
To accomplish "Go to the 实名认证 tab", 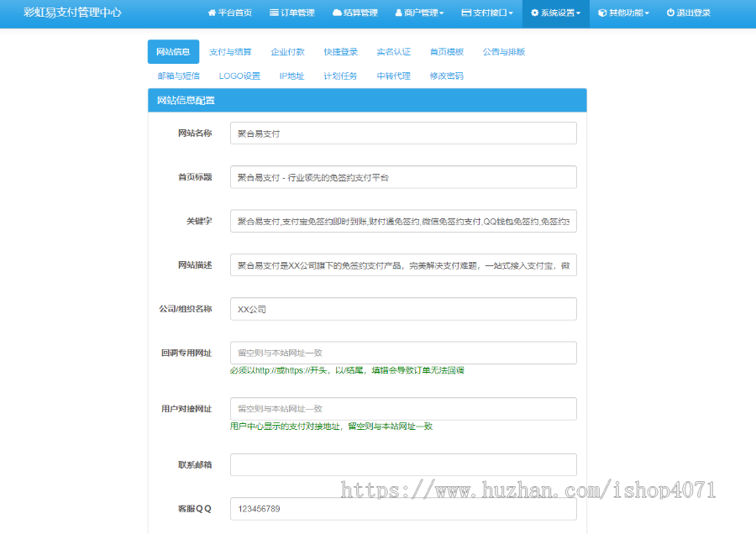I will pyautogui.click(x=393, y=52).
